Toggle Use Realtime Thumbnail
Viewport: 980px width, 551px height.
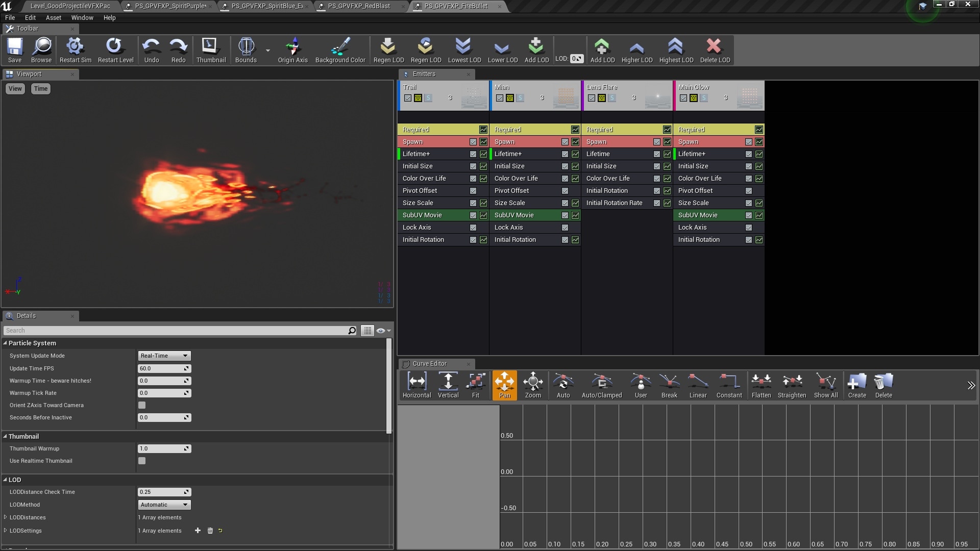142,461
